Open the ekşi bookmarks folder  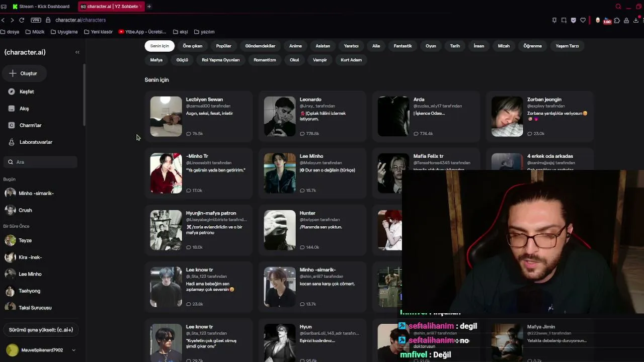point(180,32)
